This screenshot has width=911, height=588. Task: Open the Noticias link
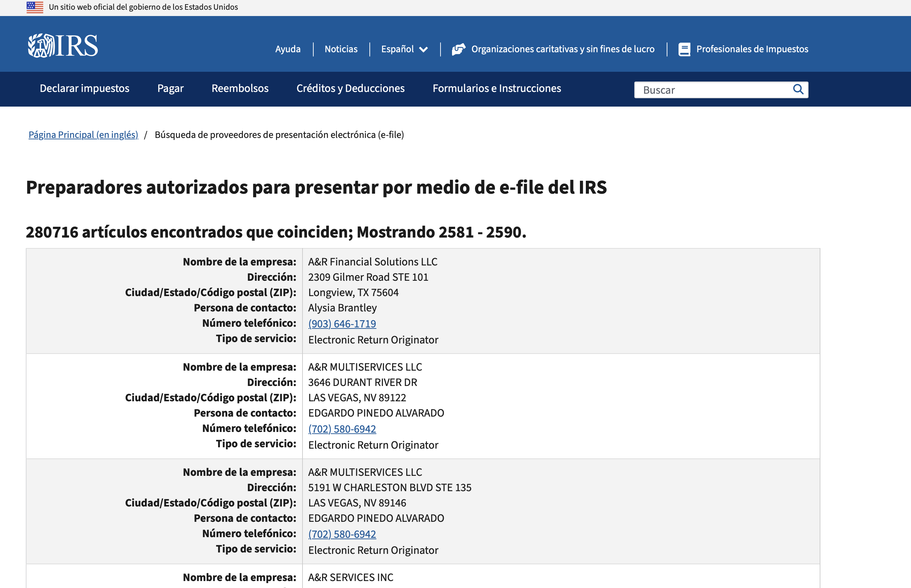341,49
